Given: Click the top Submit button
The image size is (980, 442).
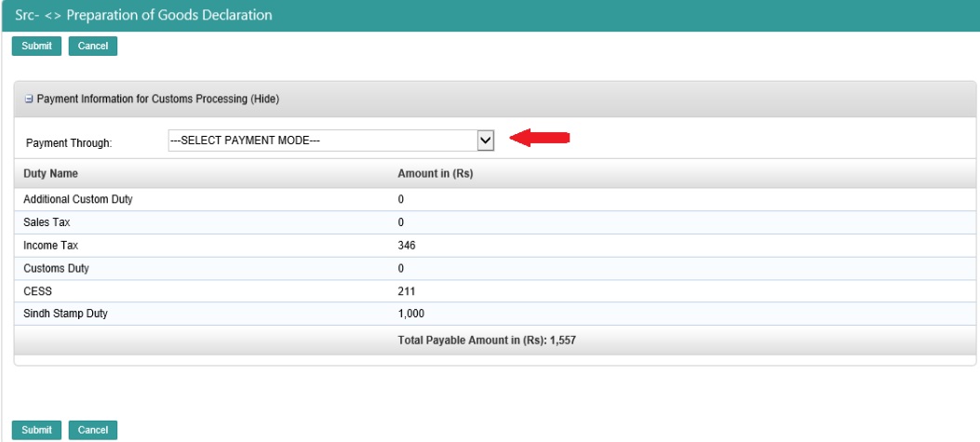Looking at the screenshot, I should 36,46.
